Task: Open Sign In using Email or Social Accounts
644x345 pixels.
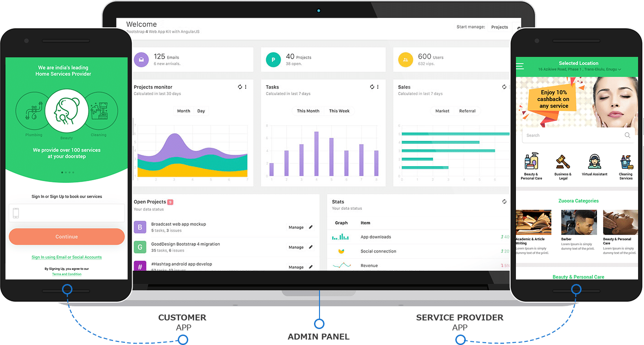Action: point(67,257)
